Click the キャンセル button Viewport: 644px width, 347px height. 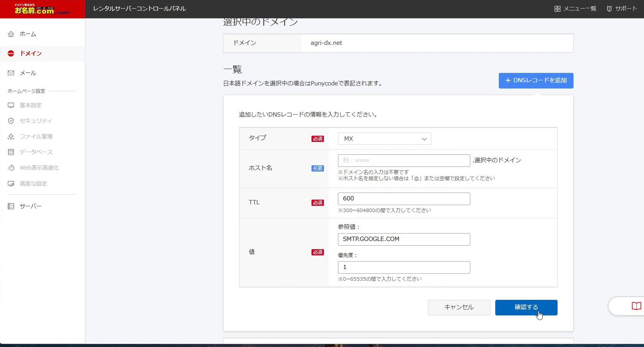(x=459, y=307)
